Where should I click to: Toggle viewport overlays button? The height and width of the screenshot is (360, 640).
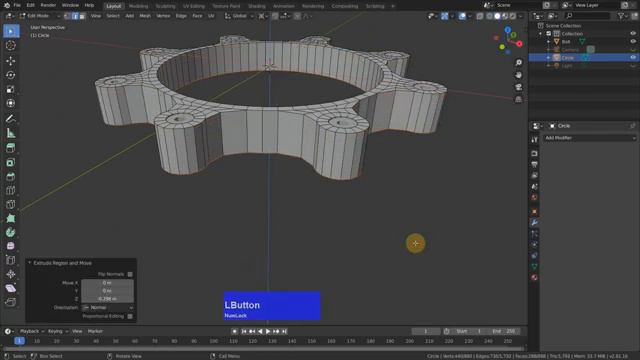(x=462, y=16)
